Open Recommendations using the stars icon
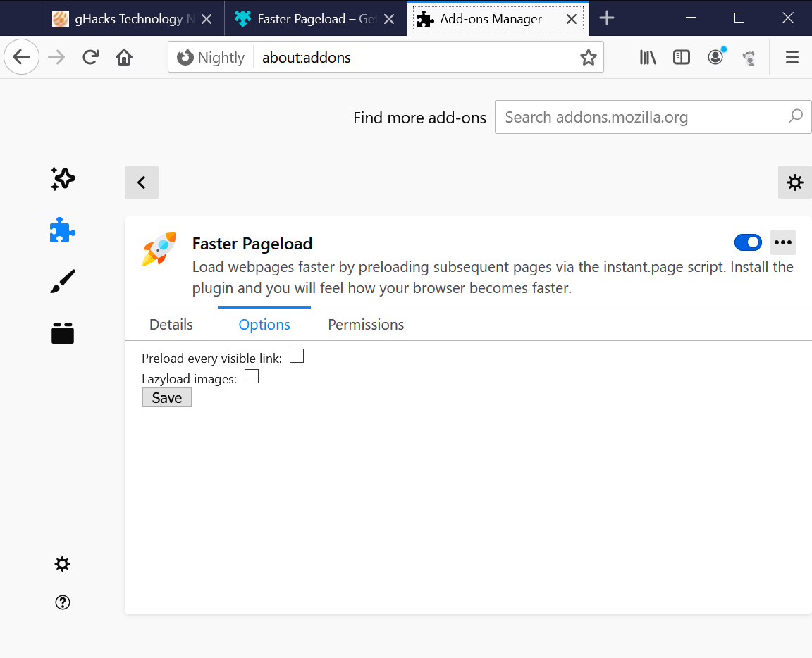The width and height of the screenshot is (812, 658). click(x=62, y=179)
